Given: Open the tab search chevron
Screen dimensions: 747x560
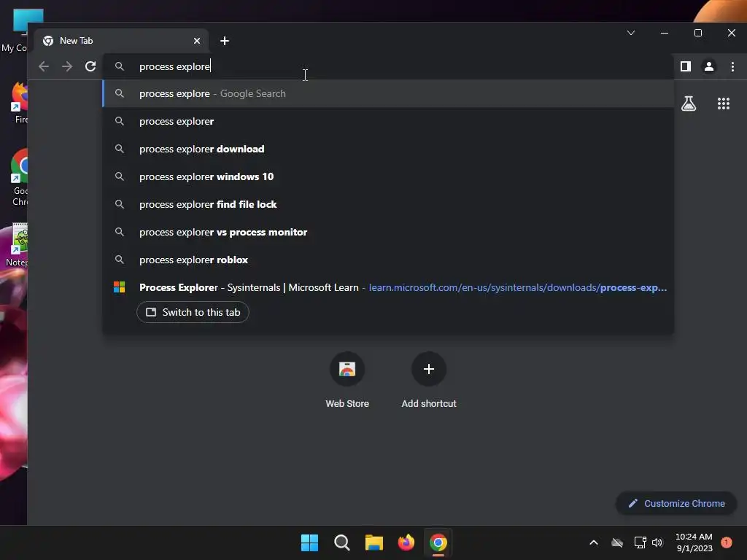Looking at the screenshot, I should click(631, 33).
